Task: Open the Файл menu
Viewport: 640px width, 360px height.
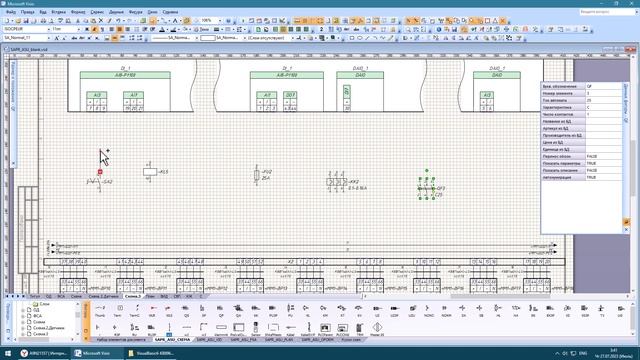Action: tap(11, 12)
